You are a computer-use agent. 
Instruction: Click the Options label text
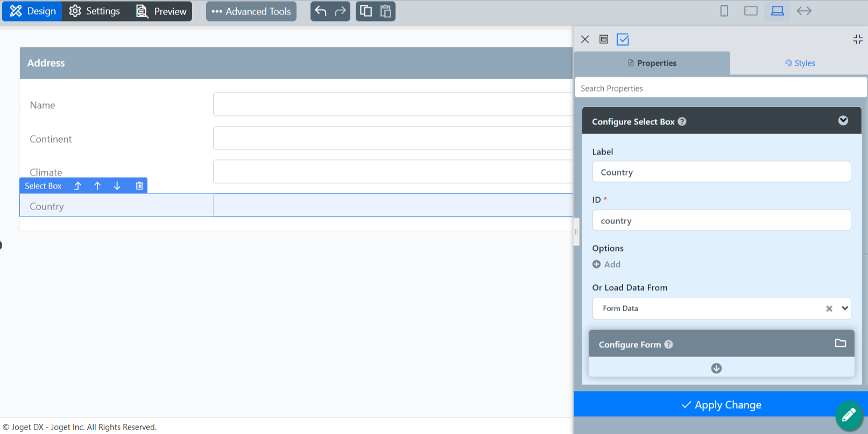coord(608,248)
